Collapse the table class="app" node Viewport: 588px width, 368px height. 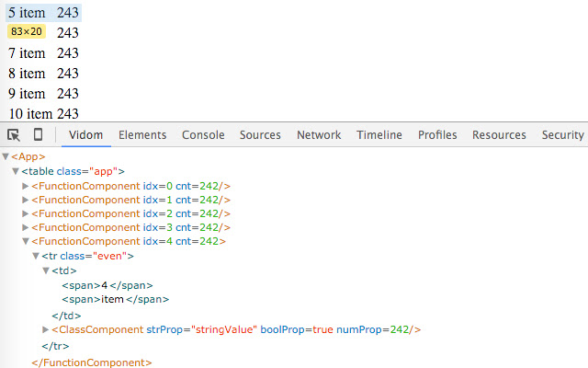pos(16,171)
